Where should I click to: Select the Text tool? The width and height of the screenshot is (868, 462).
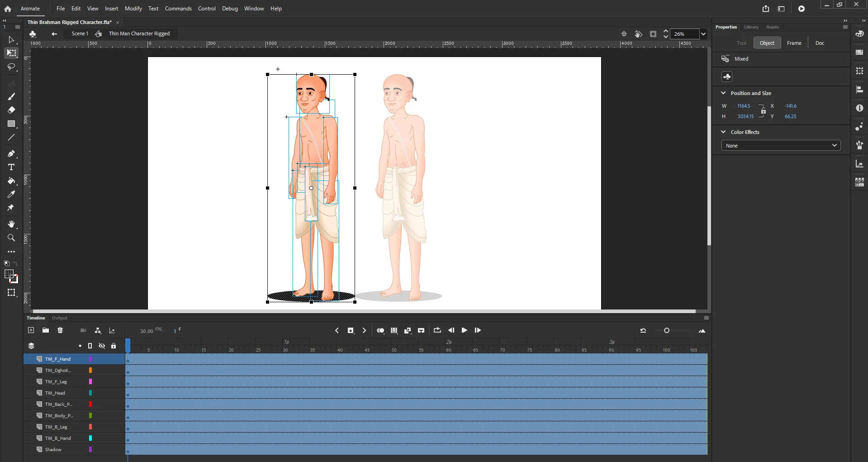[11, 167]
